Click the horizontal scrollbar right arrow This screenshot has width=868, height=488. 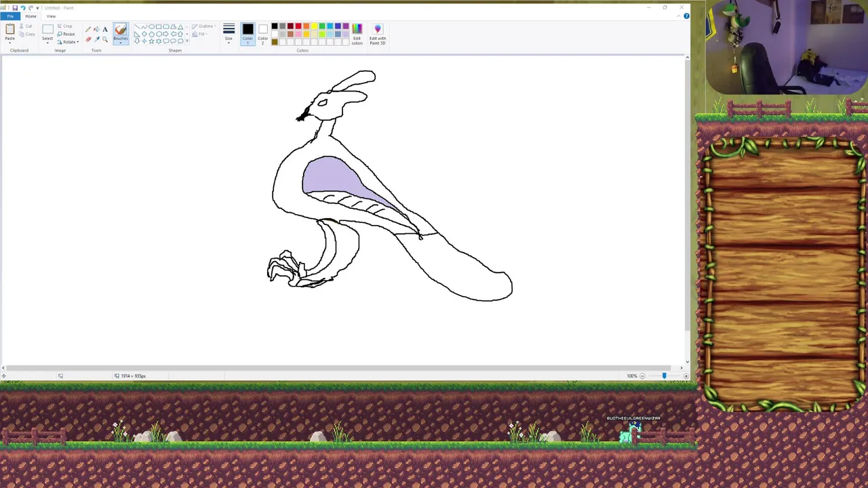pos(682,368)
